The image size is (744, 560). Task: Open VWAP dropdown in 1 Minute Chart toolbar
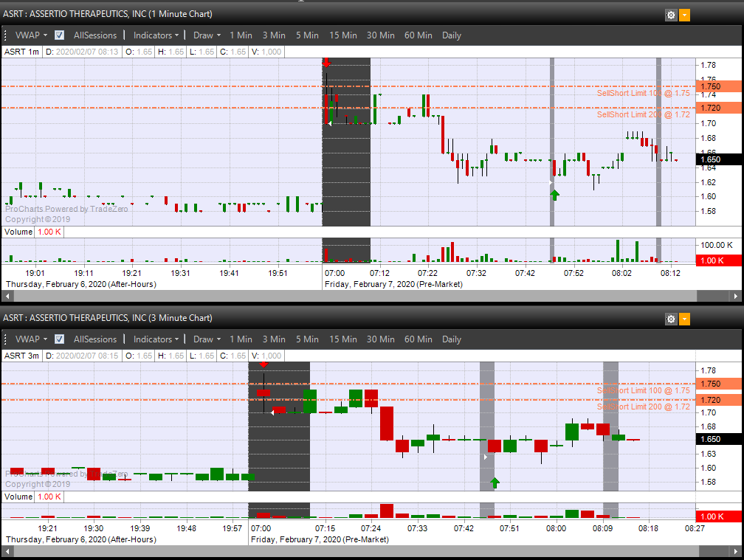coord(31,35)
